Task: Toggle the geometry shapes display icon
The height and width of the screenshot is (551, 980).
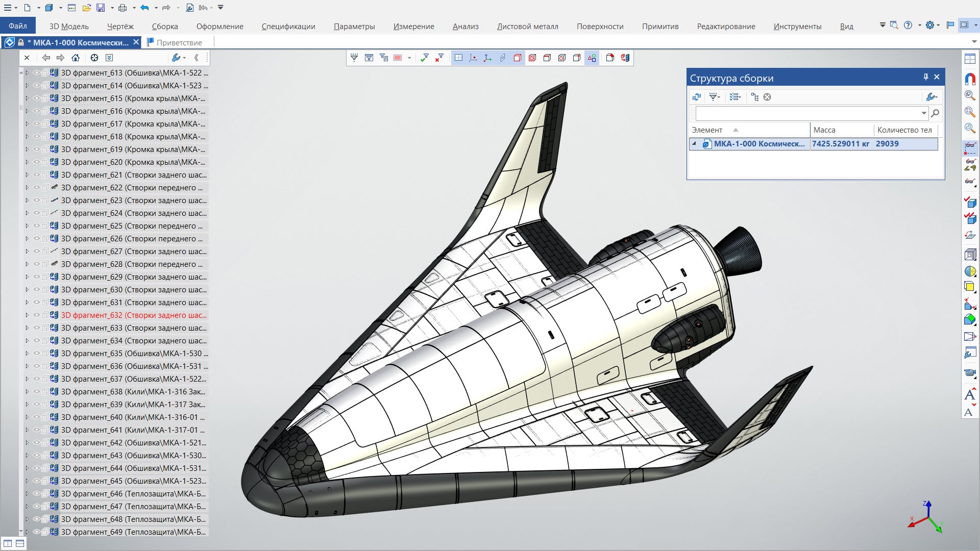Action: coord(592,58)
